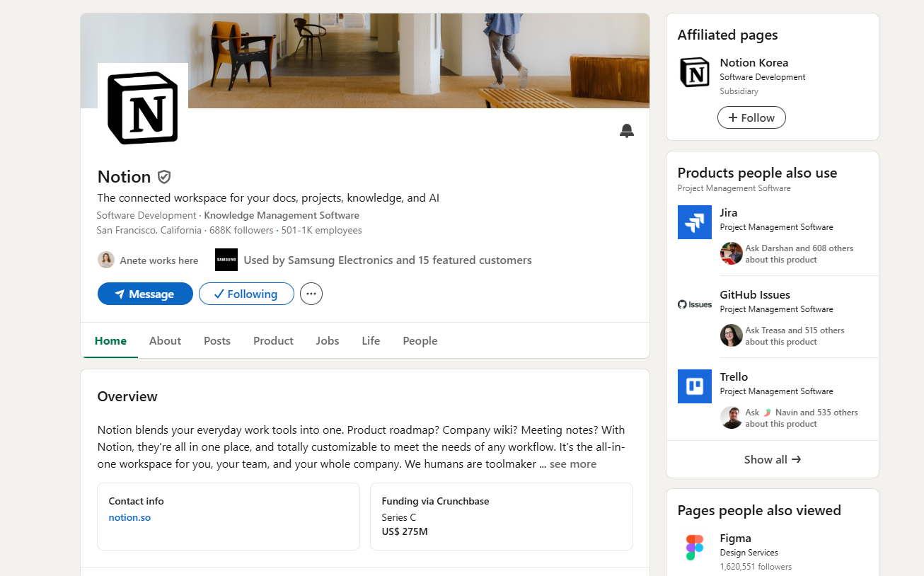Show all products people also use

(772, 459)
